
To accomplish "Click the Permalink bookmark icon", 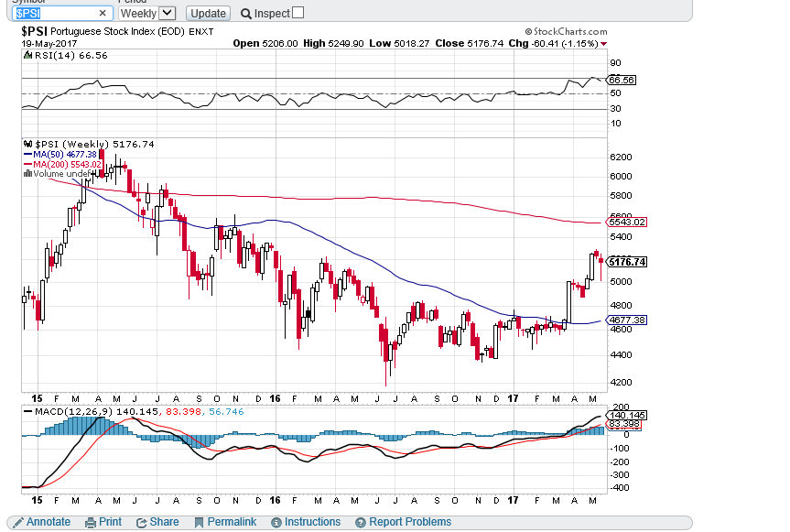I will tap(199, 523).
